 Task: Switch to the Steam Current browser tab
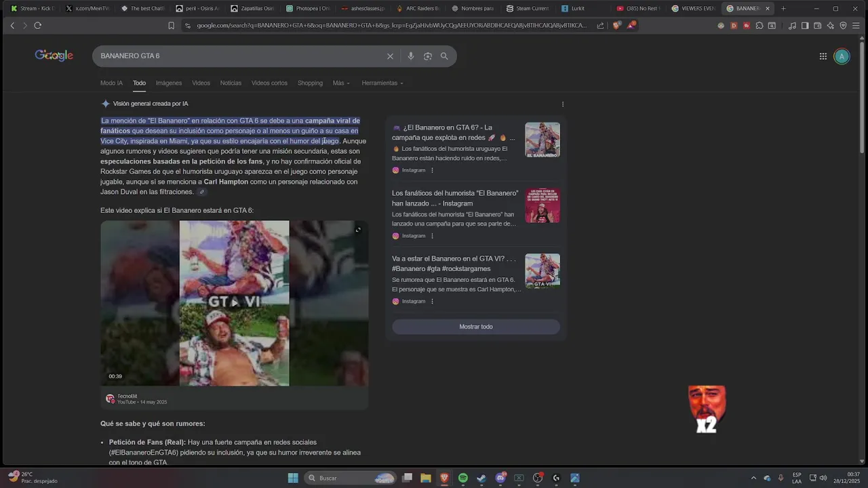coord(528,9)
